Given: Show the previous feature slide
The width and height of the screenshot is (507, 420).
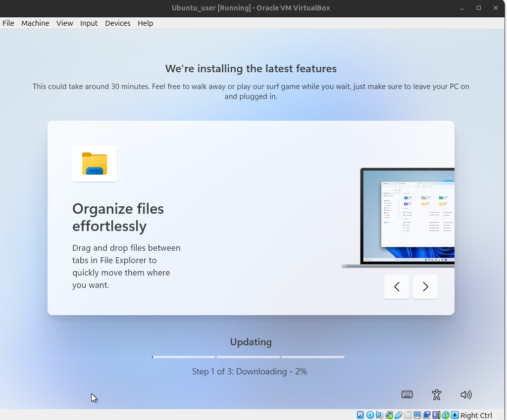Looking at the screenshot, I should click(x=397, y=286).
